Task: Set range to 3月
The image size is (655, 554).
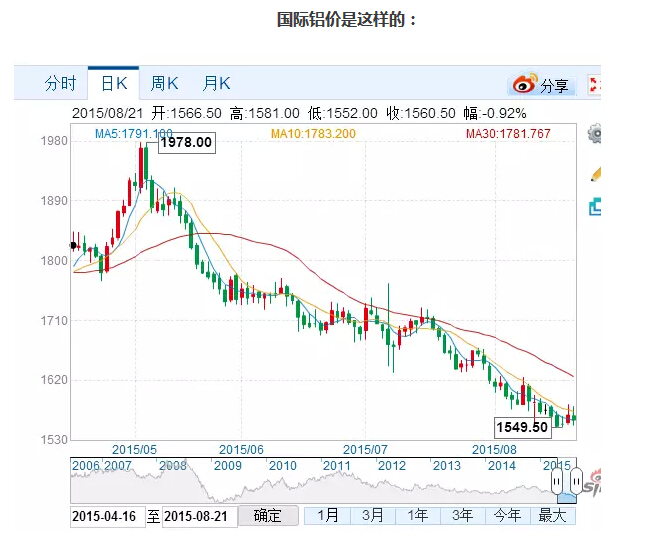Action: (x=373, y=516)
